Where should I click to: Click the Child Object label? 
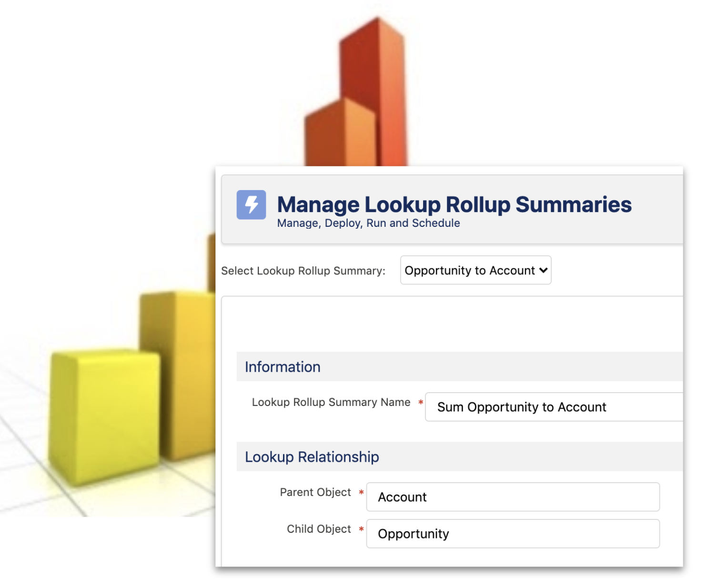tap(318, 529)
